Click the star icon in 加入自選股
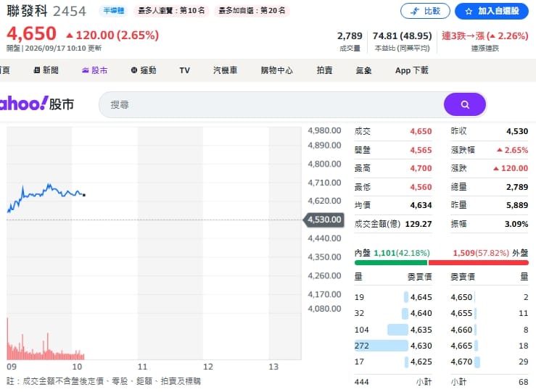 tap(469, 12)
